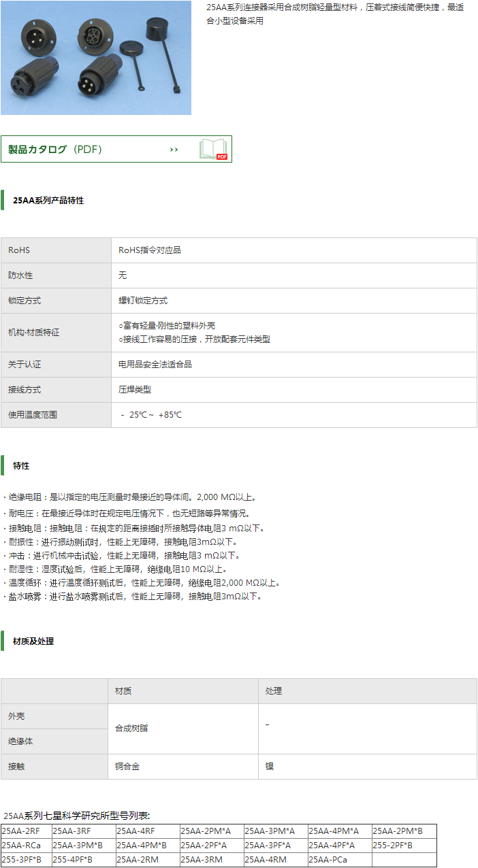Screen dimensions: 478x868
Task: Click the -25℃~+85℃ temperature value
Action: click(x=150, y=415)
